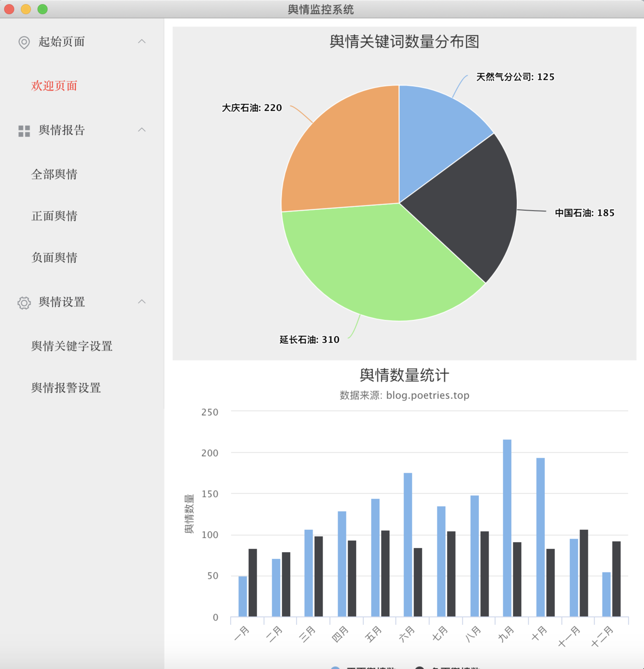The width and height of the screenshot is (644, 669).
Task: Click the 起始页面 menu header text
Action: pyautogui.click(x=61, y=42)
